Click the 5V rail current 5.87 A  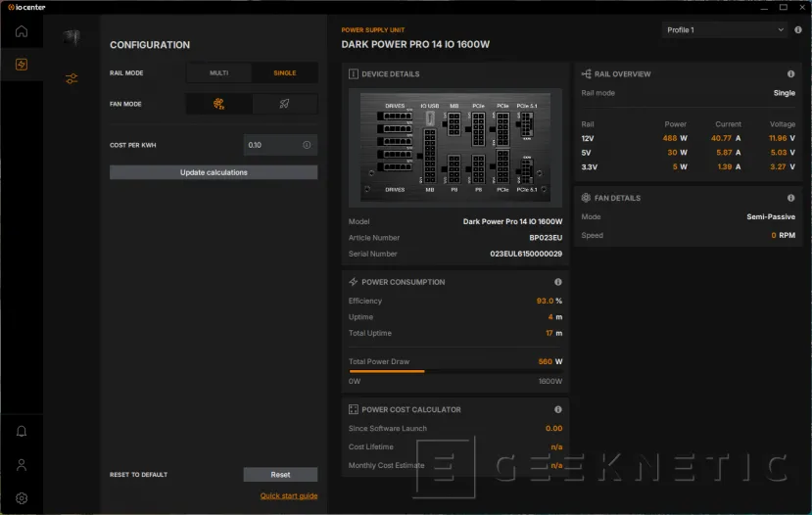point(728,153)
